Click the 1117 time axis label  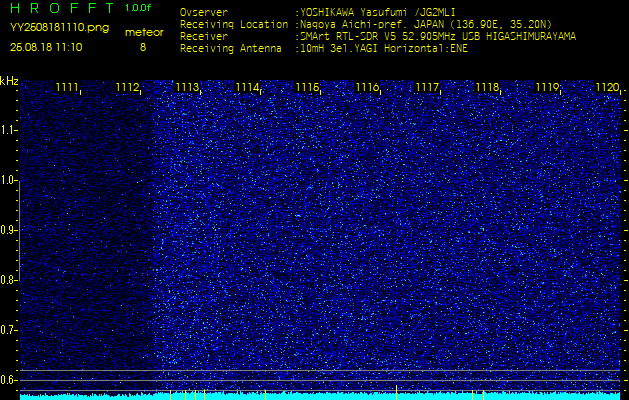click(x=426, y=87)
